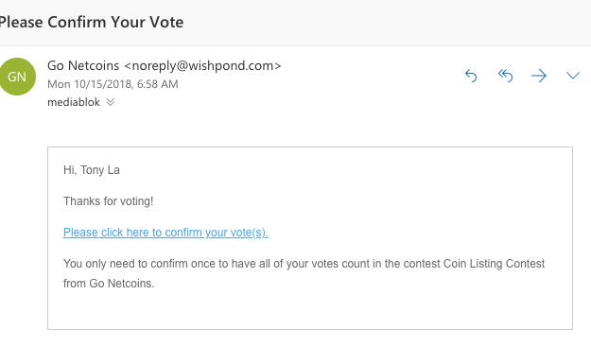The image size is (591, 364).
Task: Expand recipient details chevron next to mediablok
Action: [x=110, y=102]
